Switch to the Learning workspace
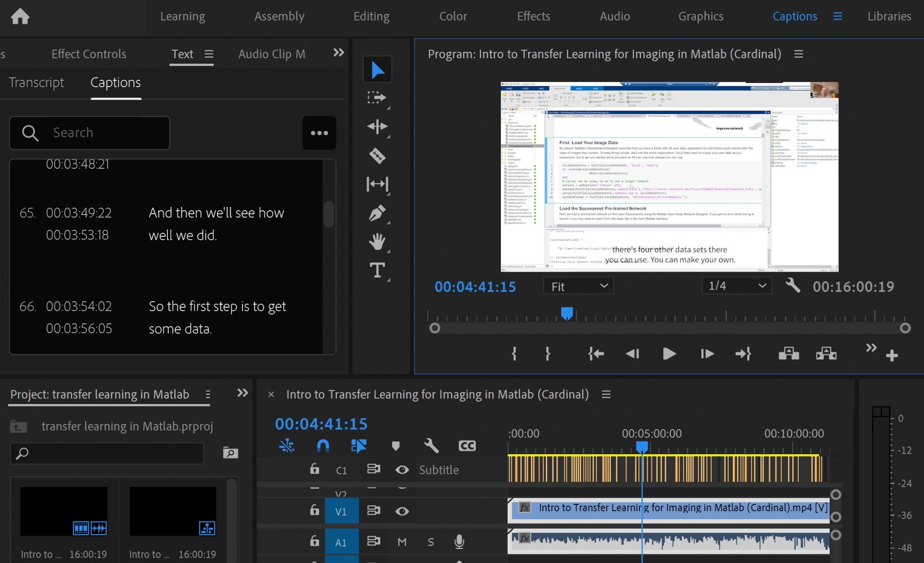924x563 pixels. pyautogui.click(x=183, y=16)
